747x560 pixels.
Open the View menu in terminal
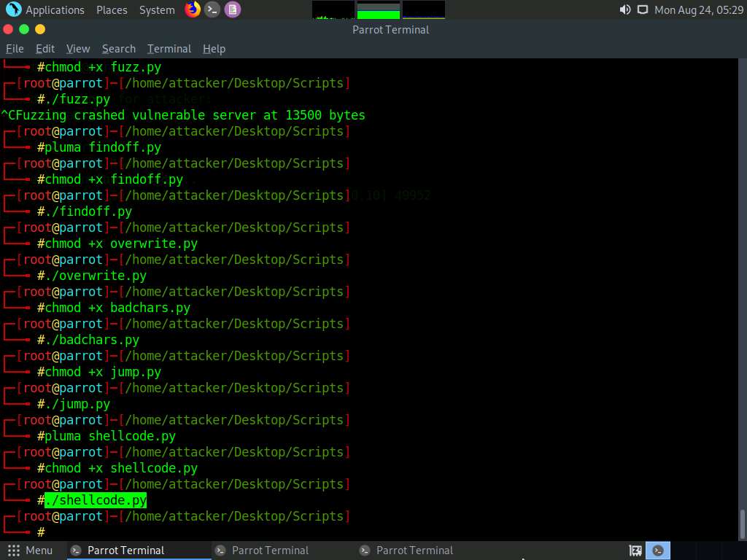78,49
